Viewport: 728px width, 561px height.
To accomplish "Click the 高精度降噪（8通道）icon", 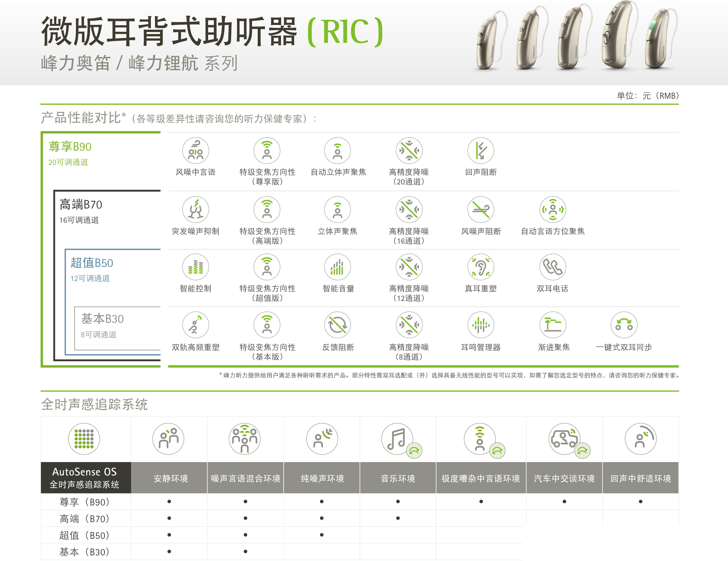I will 409,325.
